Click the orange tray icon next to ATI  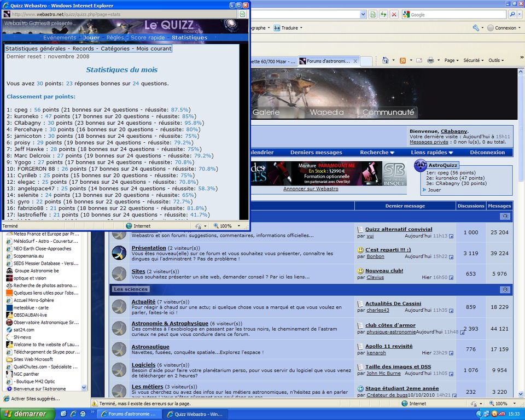tap(494, 414)
